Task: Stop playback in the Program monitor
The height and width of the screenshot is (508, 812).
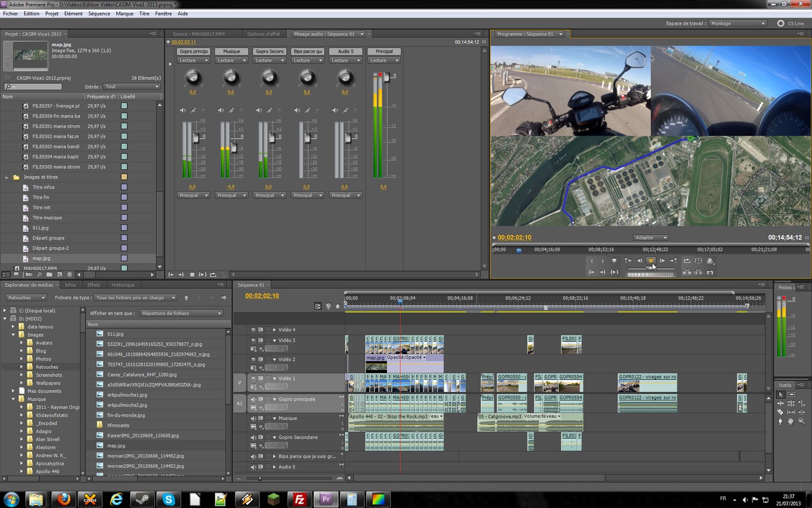Action: pyautogui.click(x=651, y=260)
